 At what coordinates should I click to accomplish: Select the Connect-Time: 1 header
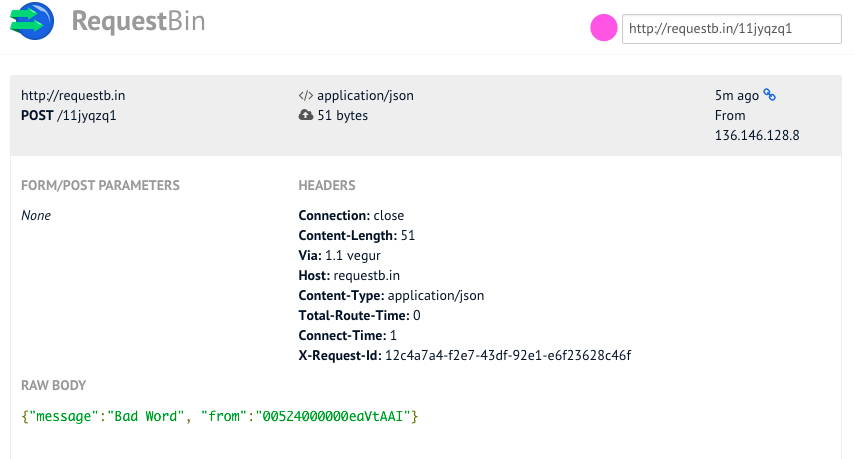347,335
